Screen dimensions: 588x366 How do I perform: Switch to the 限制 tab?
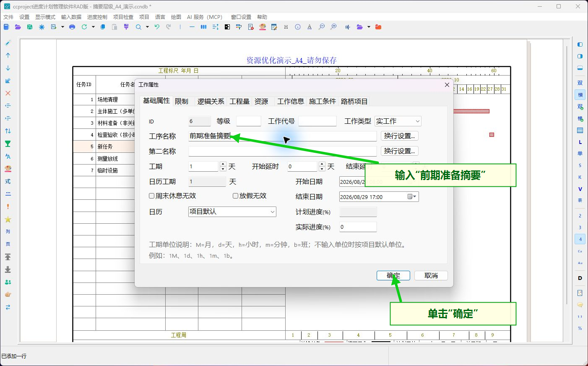click(x=182, y=101)
